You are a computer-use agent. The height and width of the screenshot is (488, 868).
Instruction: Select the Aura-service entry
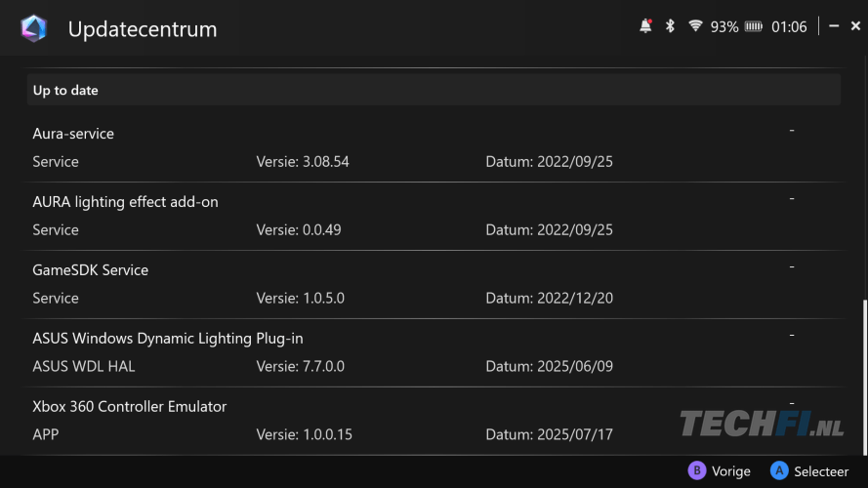[73, 134]
